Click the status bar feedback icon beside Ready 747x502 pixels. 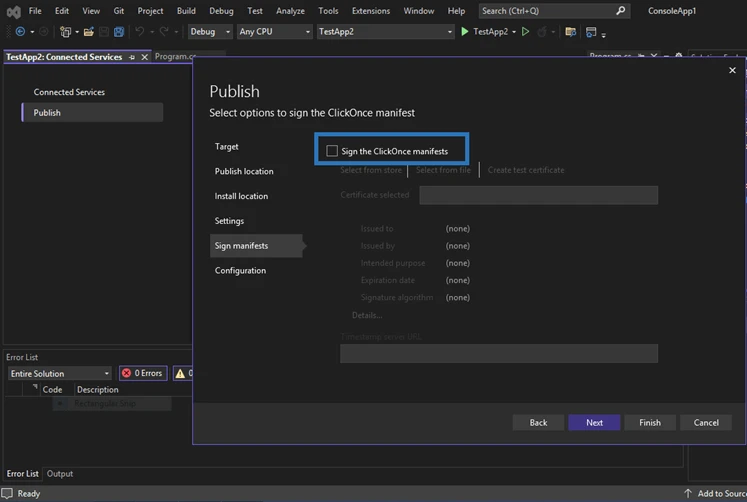point(8,494)
